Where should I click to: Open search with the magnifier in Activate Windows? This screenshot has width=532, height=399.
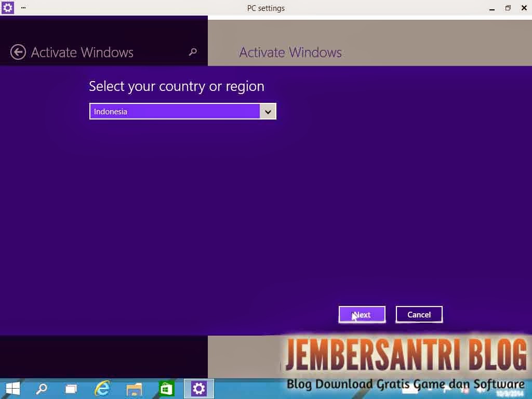[192, 52]
